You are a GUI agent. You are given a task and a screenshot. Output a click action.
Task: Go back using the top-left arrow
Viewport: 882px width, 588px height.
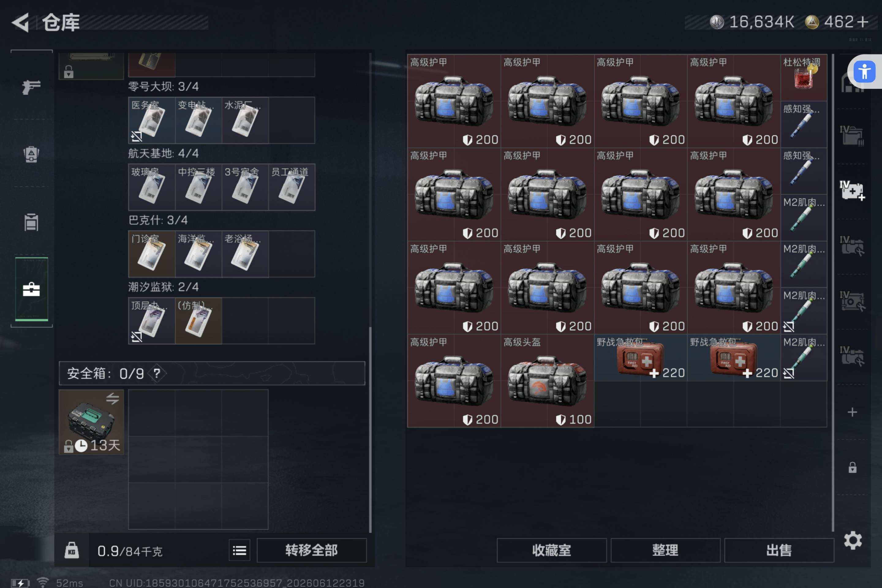(21, 22)
